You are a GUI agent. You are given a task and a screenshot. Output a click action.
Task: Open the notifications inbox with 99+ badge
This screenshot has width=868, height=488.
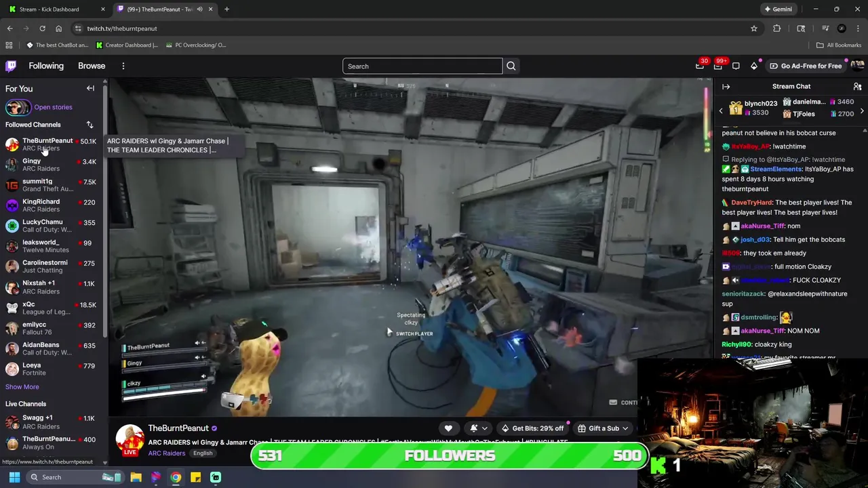click(x=718, y=66)
